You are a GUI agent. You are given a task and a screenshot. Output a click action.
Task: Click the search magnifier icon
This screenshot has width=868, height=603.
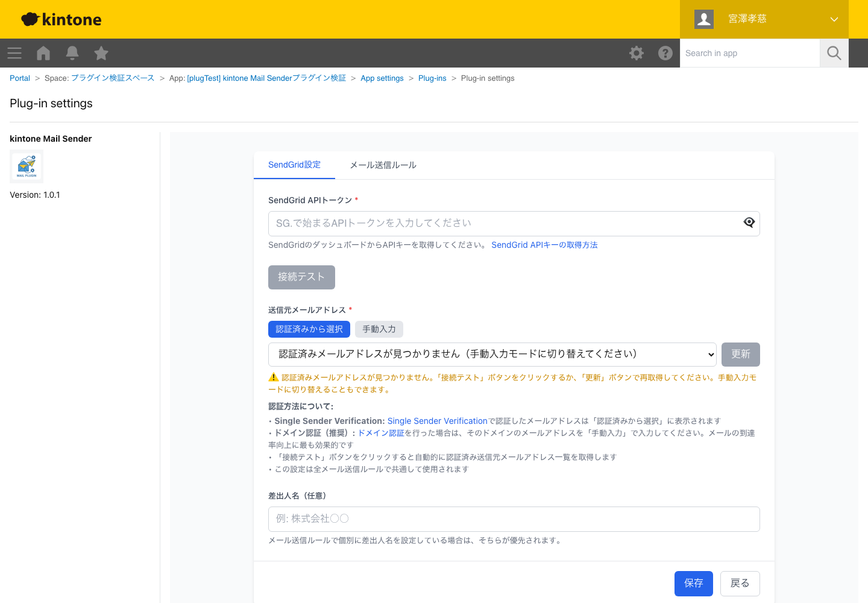pos(834,53)
